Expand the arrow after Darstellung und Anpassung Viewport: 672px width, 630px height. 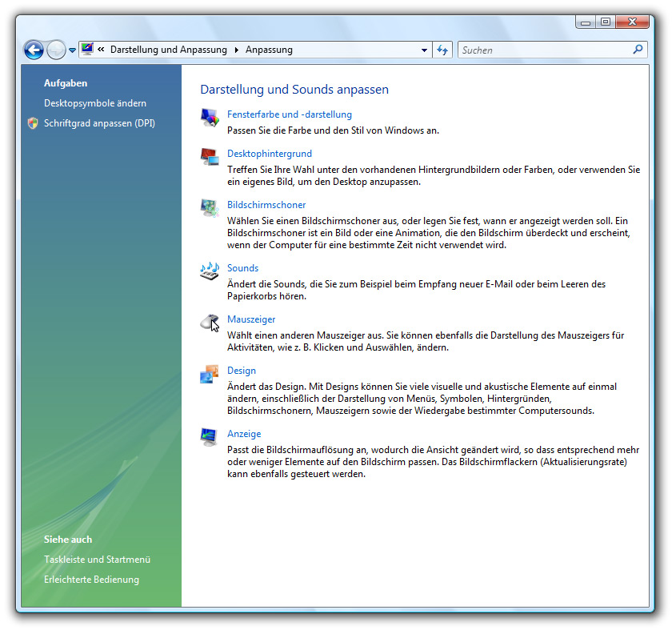(236, 50)
